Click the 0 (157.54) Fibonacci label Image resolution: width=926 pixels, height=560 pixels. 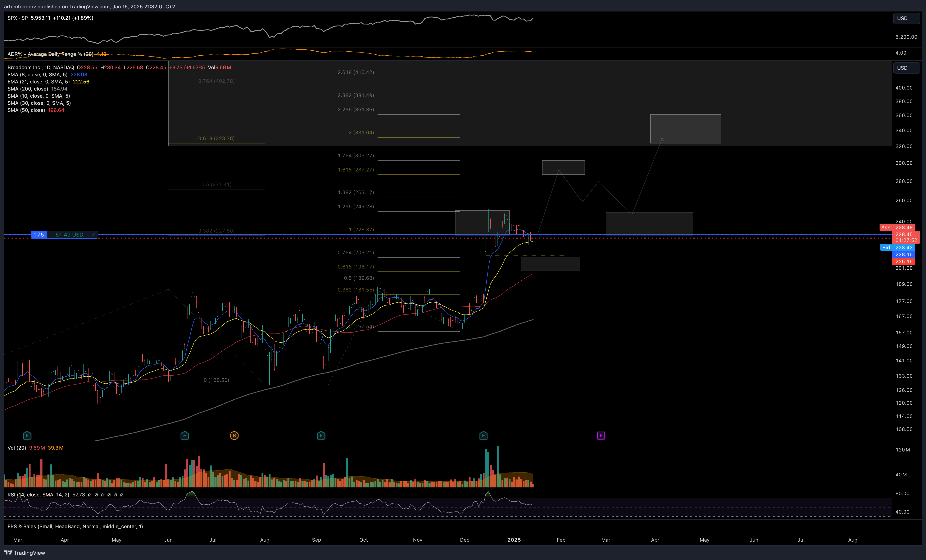pyautogui.click(x=361, y=326)
